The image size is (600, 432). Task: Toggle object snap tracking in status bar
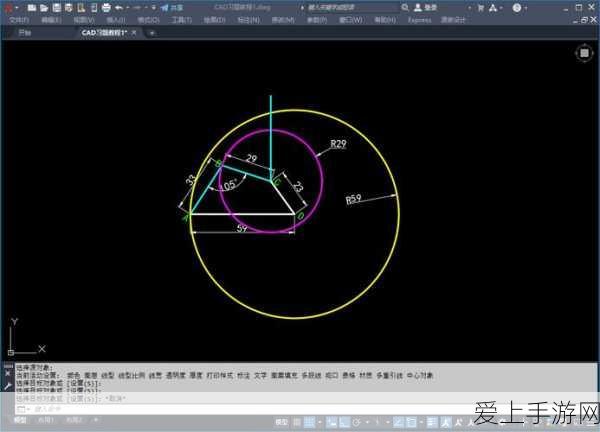point(398,422)
